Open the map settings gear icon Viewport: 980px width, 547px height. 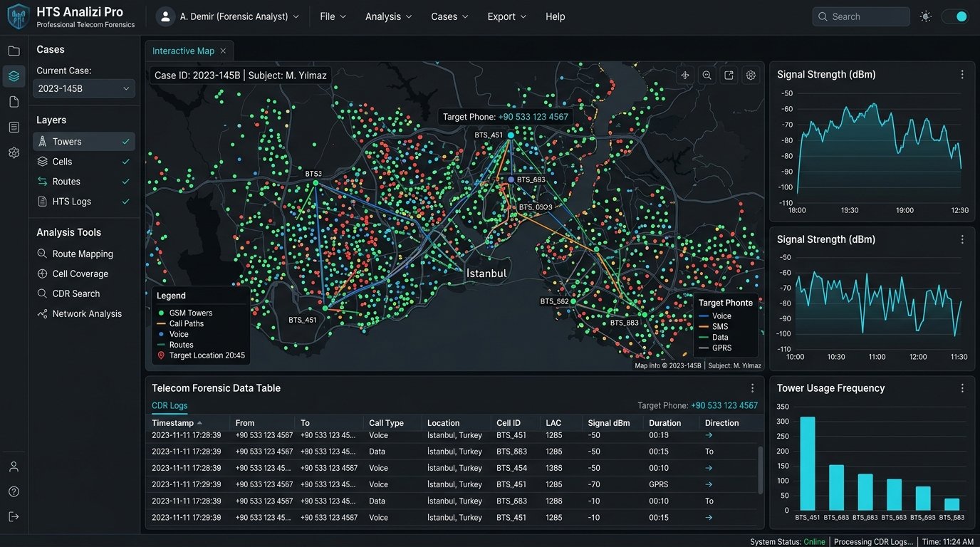[751, 75]
